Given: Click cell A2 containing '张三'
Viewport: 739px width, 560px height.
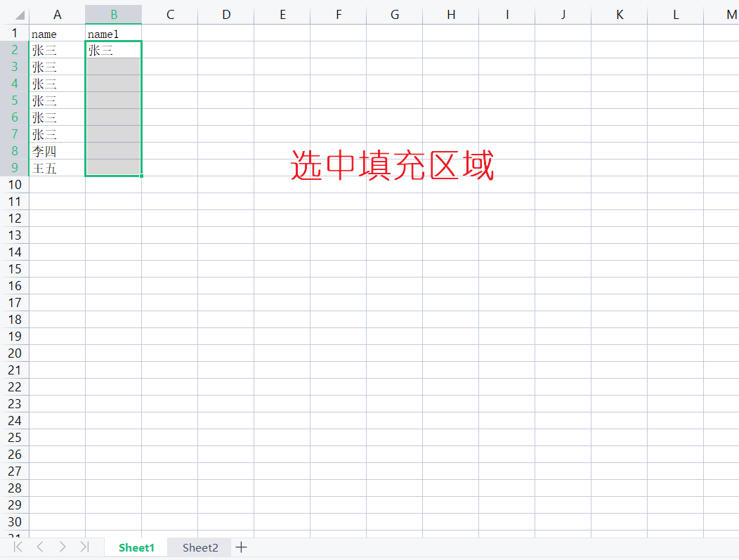Looking at the screenshot, I should (x=57, y=49).
